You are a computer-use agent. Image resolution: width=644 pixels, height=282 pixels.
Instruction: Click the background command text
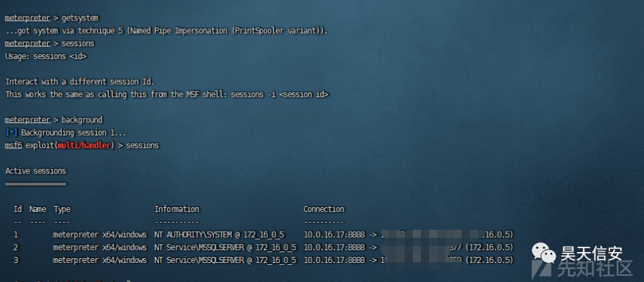pyautogui.click(x=82, y=120)
